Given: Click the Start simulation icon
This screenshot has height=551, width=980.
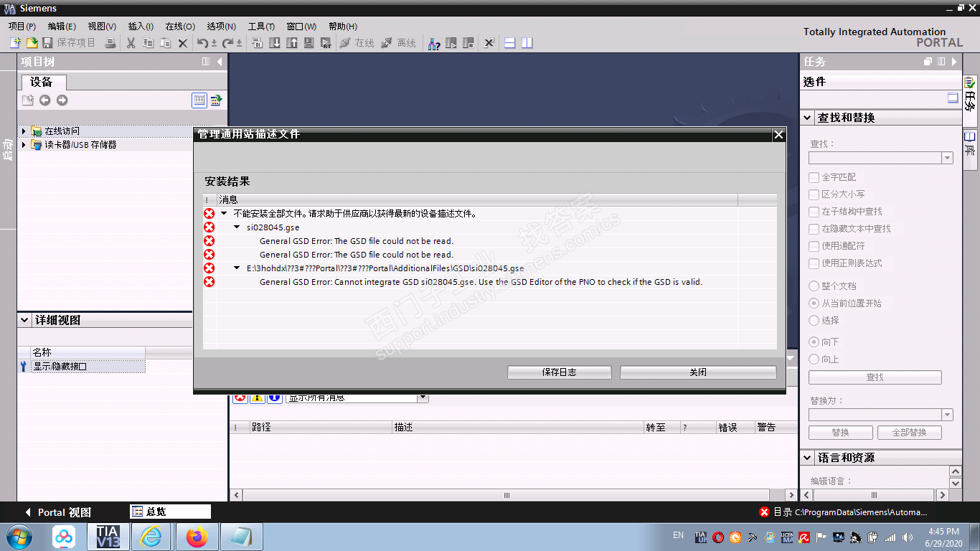Looking at the screenshot, I should pyautogui.click(x=309, y=43).
